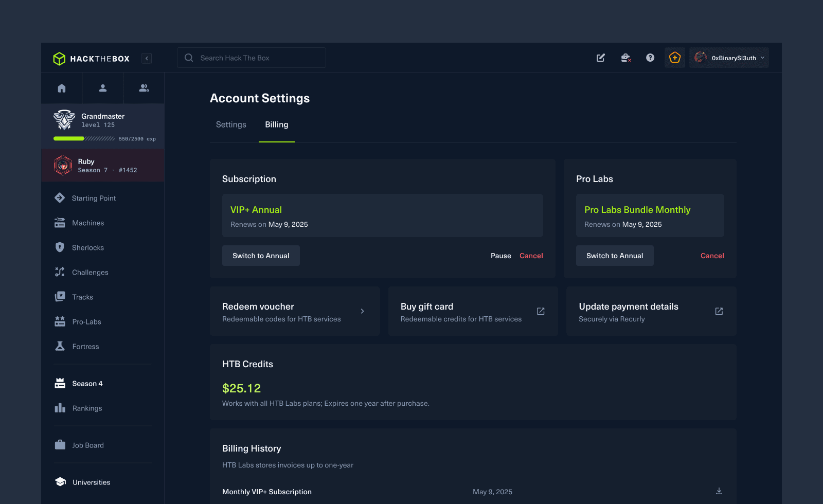Click the Machines server icon
The height and width of the screenshot is (504, 823).
click(60, 223)
